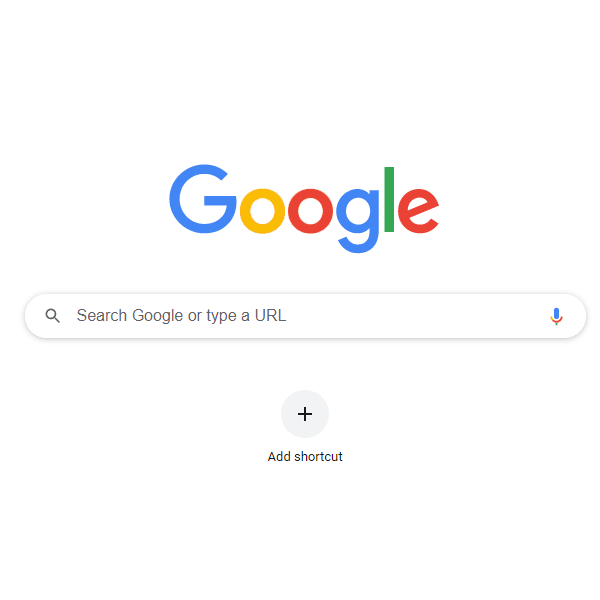Click the plus icon to add a shortcut
The width and height of the screenshot is (600, 600).
click(x=305, y=414)
